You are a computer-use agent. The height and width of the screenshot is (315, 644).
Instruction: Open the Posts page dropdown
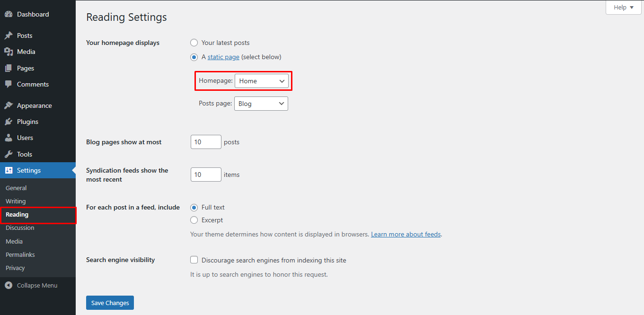[x=261, y=104]
